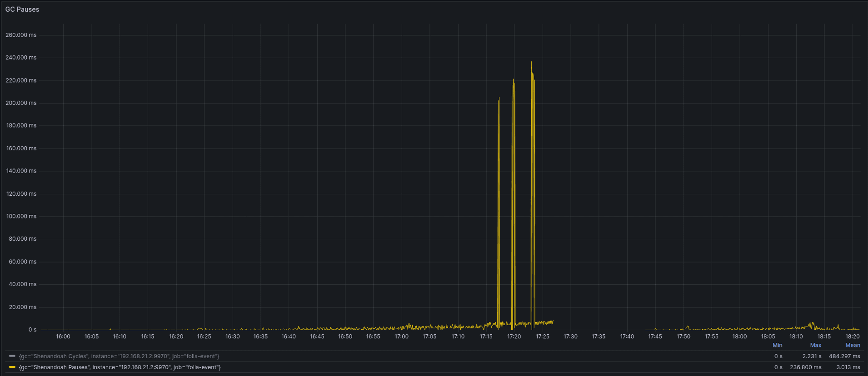Click the 17:40 time axis label
This screenshot has height=376, width=868.
627,336
